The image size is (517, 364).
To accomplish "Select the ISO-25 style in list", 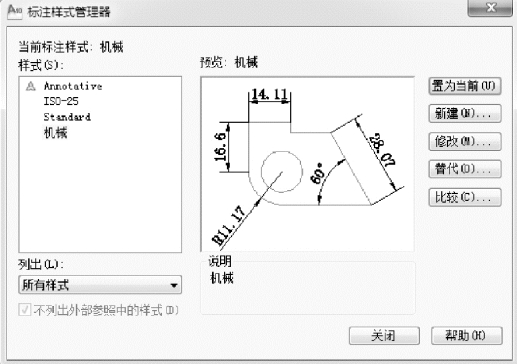I will 61,101.
